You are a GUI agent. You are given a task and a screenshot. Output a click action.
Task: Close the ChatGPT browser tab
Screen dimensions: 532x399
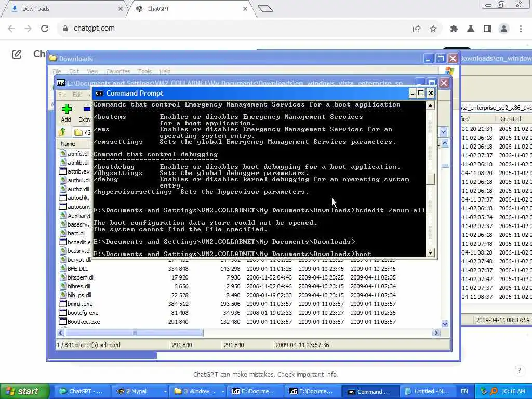click(x=245, y=9)
